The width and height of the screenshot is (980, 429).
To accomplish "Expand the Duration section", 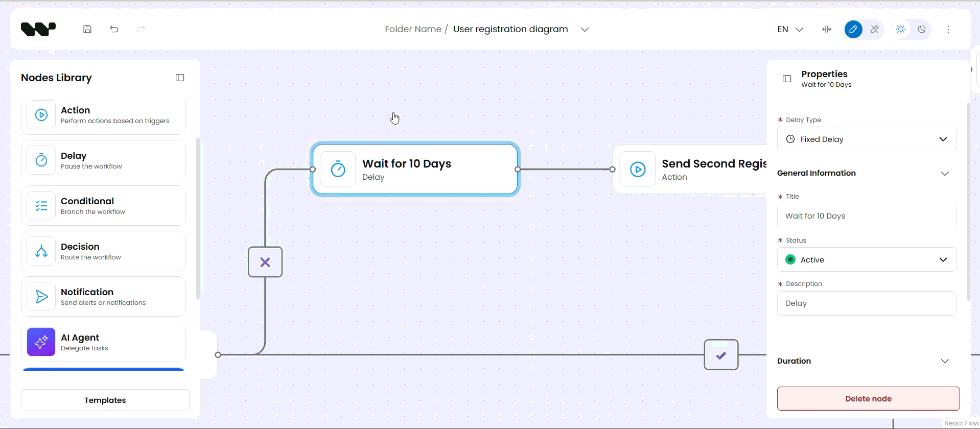I will tap(945, 361).
